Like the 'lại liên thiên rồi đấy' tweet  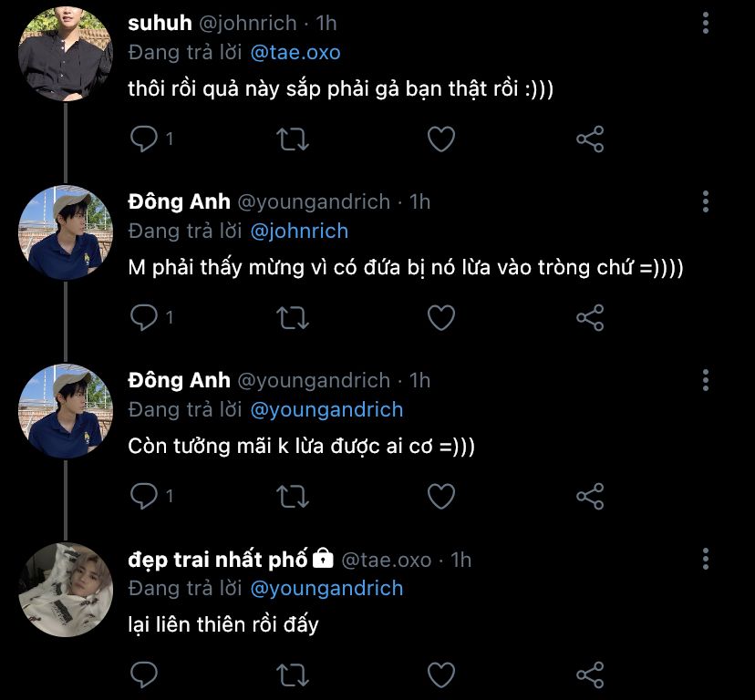pyautogui.click(x=441, y=674)
